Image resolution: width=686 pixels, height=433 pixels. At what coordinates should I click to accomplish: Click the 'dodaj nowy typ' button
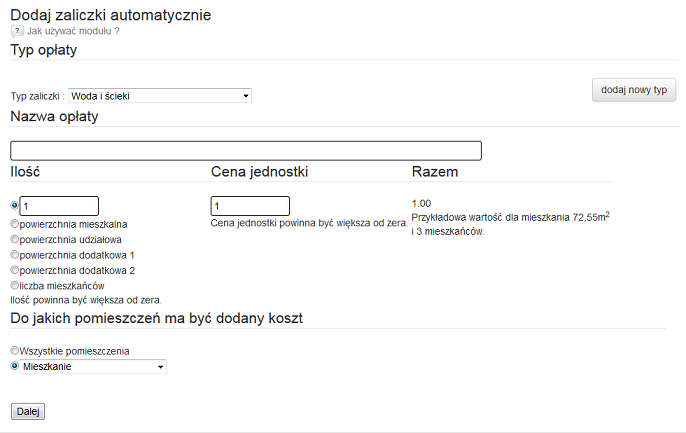point(634,90)
